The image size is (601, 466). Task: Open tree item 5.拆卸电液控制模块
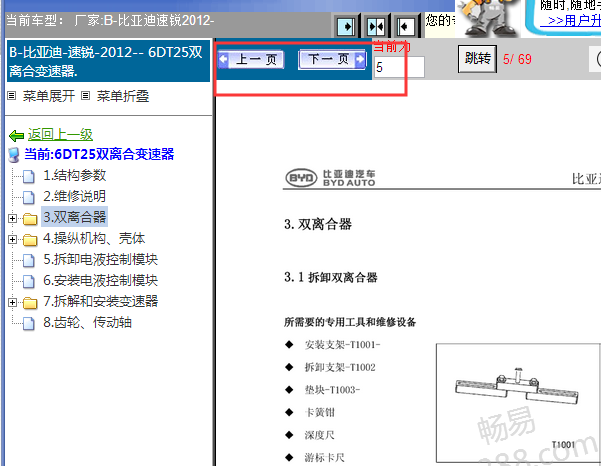pos(100,259)
